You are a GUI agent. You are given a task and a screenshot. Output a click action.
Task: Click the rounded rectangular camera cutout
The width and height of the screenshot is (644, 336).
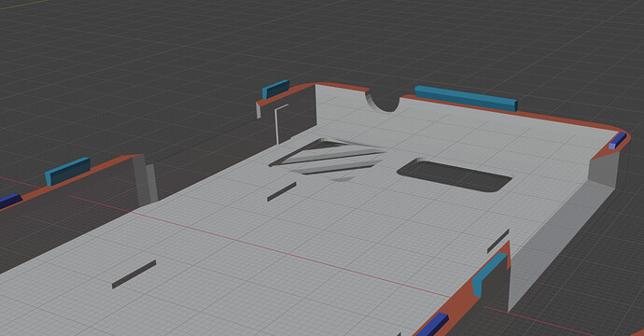pos(455,175)
